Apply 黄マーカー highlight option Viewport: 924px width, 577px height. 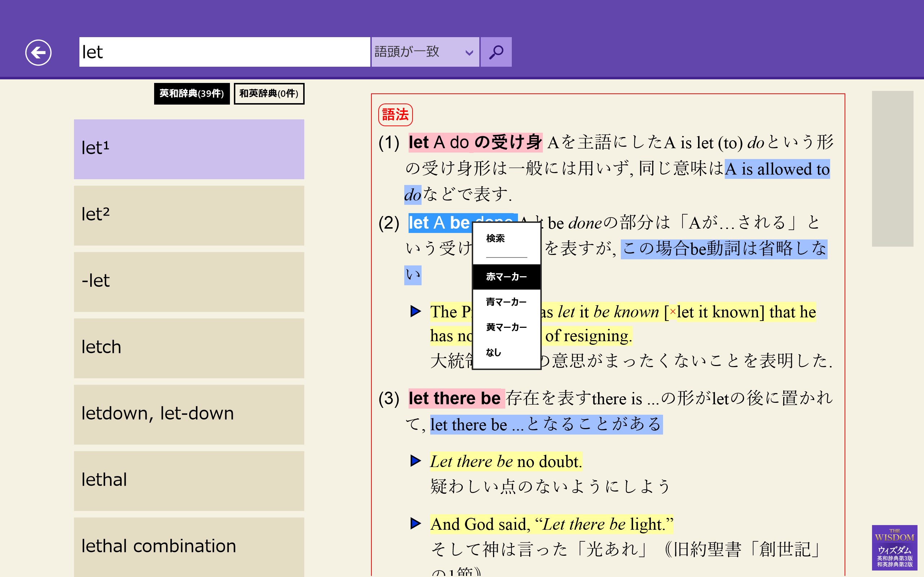tap(506, 327)
